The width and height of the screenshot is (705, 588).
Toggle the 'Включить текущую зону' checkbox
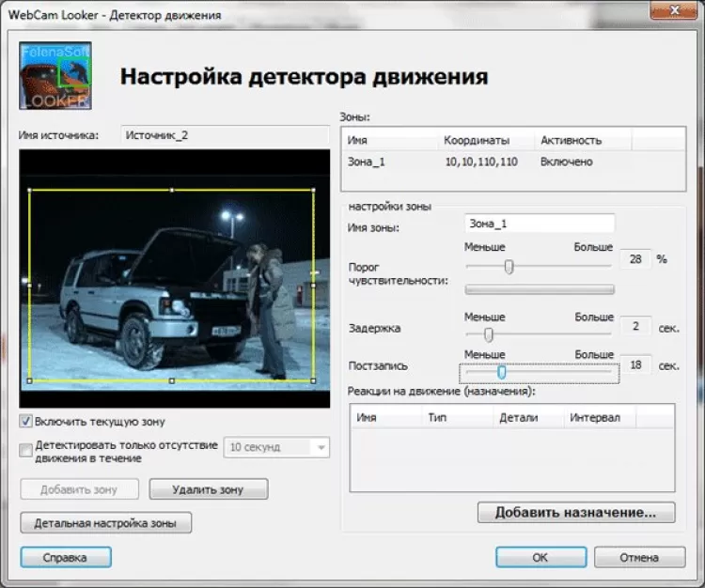tap(25, 422)
